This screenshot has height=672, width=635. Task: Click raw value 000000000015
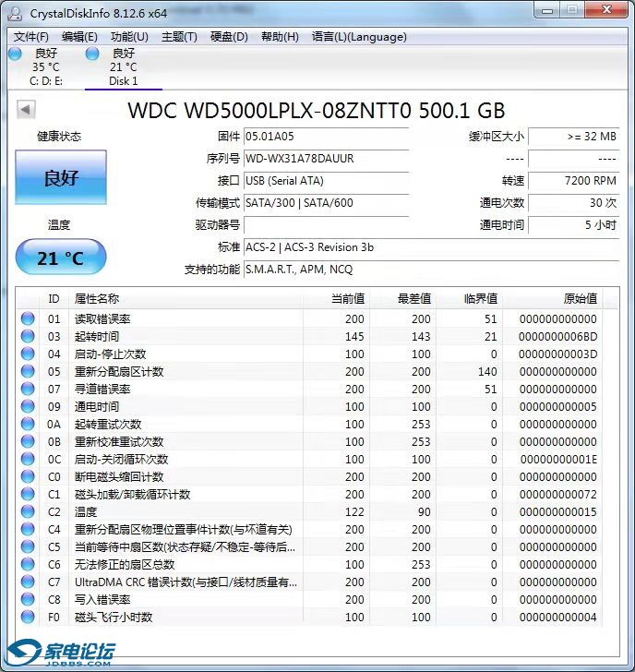click(557, 511)
